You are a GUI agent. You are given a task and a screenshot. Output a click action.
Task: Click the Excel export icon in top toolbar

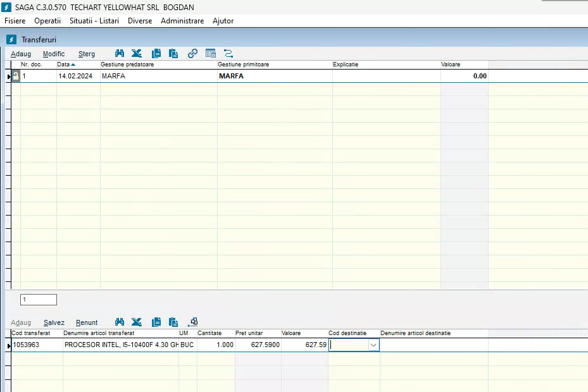point(137,54)
